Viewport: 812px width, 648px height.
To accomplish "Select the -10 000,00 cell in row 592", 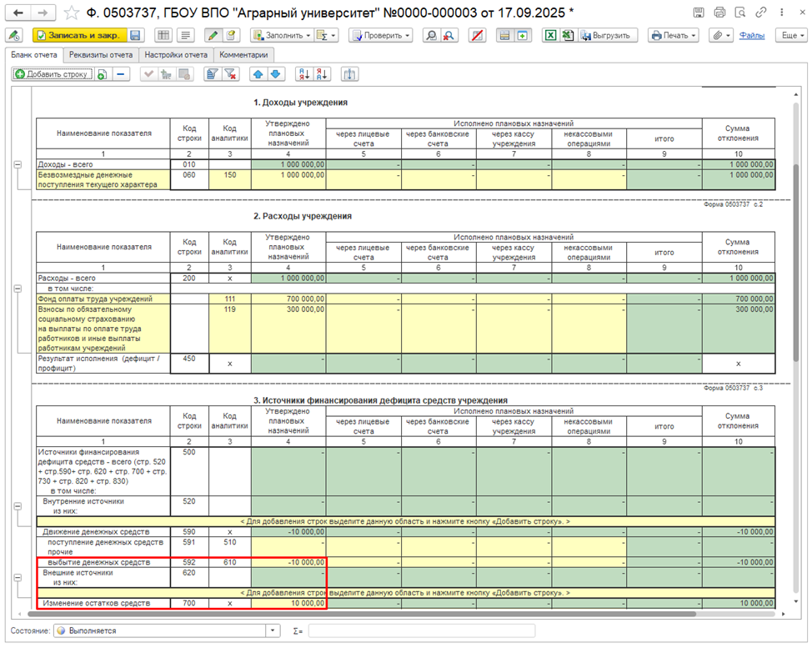I will [288, 563].
